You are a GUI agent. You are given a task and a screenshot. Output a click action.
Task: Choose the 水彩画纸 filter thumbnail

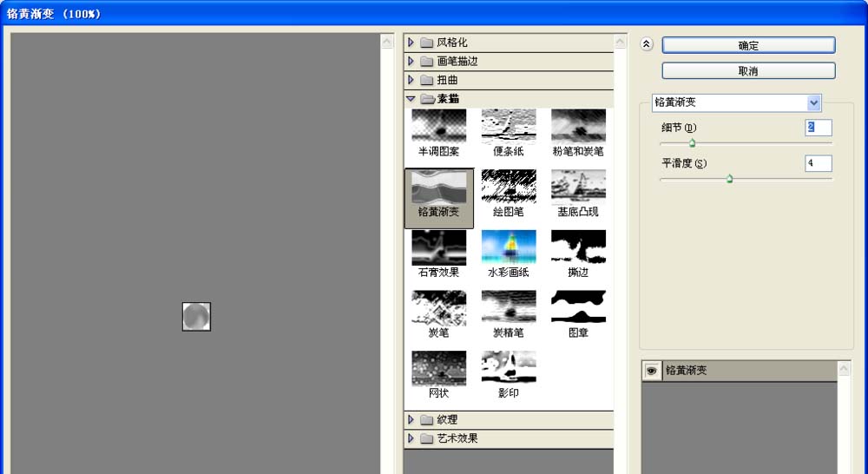click(509, 246)
